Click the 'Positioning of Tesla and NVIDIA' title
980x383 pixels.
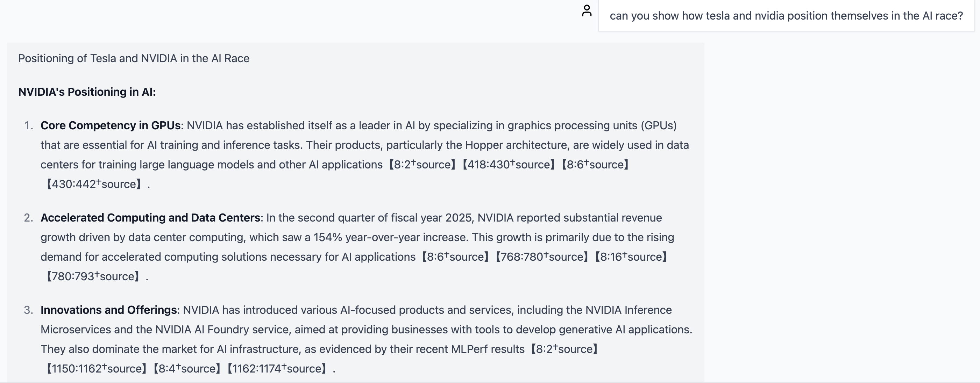(134, 58)
